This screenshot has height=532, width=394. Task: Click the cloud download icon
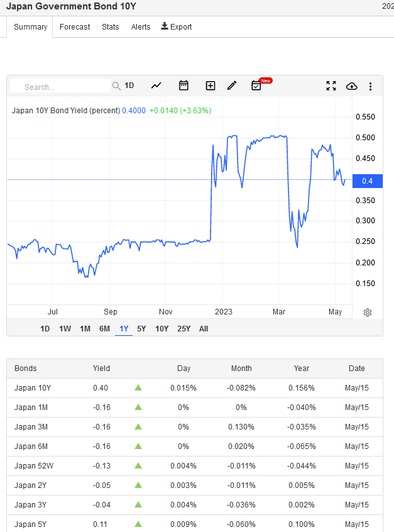tap(352, 86)
